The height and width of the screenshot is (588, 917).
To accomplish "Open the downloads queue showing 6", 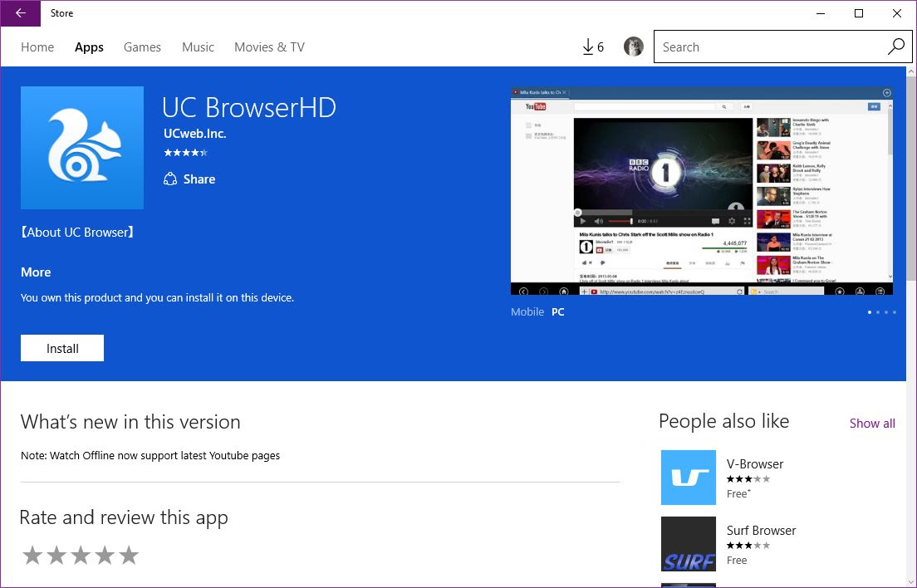I will click(x=593, y=47).
